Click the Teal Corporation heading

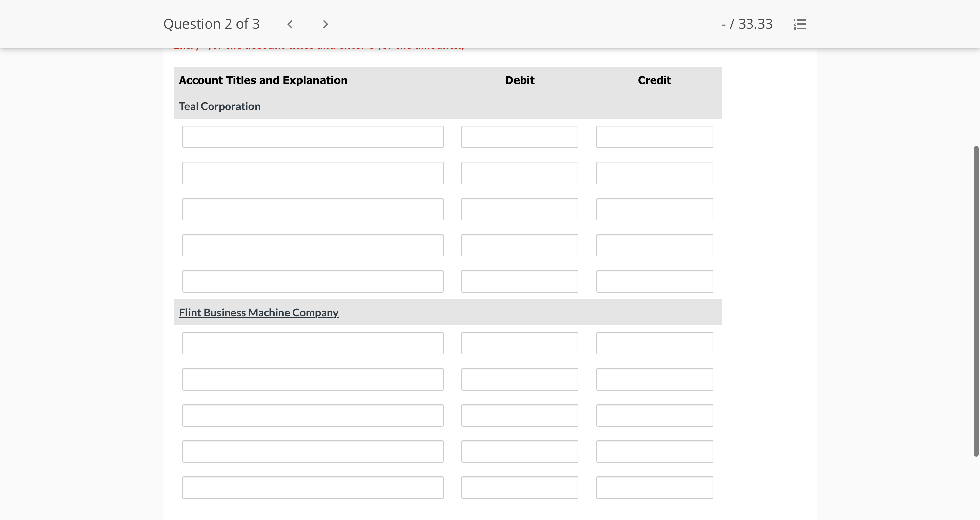click(219, 106)
